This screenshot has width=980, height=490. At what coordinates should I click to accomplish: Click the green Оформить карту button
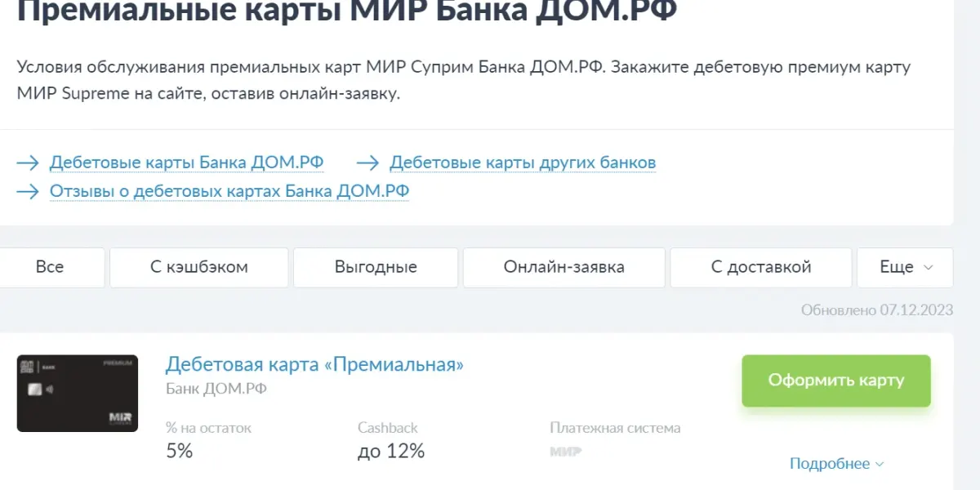[x=836, y=381]
